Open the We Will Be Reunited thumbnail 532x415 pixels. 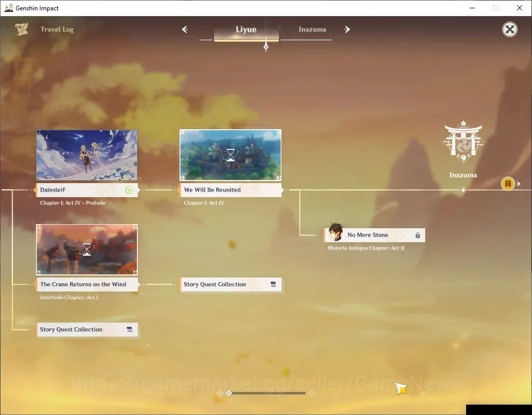[x=230, y=155]
